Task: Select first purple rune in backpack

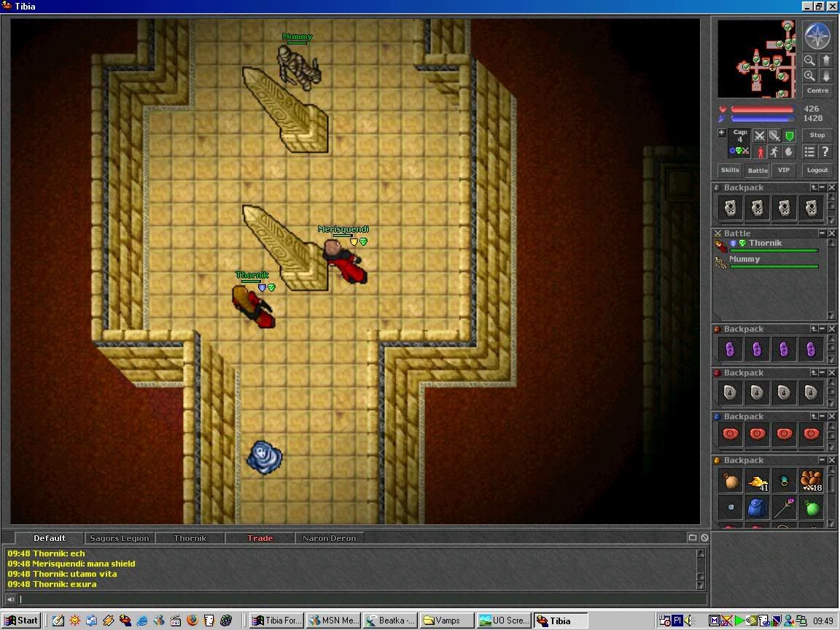Action: pos(730,349)
